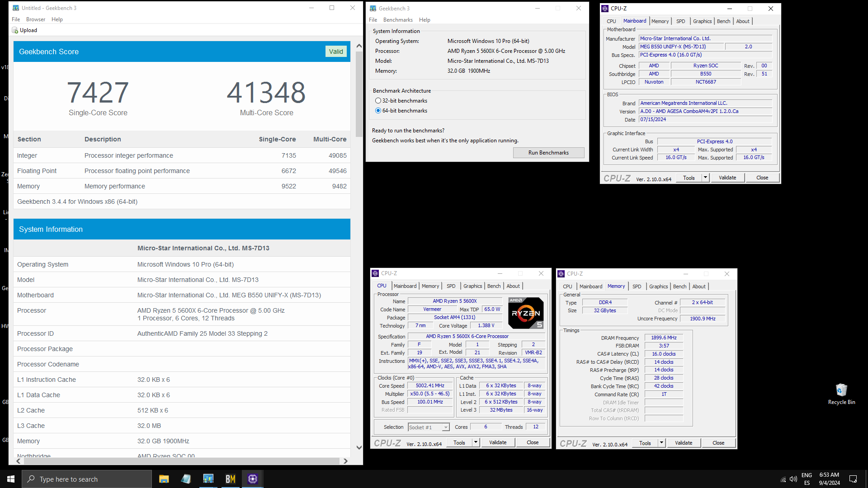Click the Core Speed value 5002.41 MHz
The image size is (868, 488).
pos(430,386)
